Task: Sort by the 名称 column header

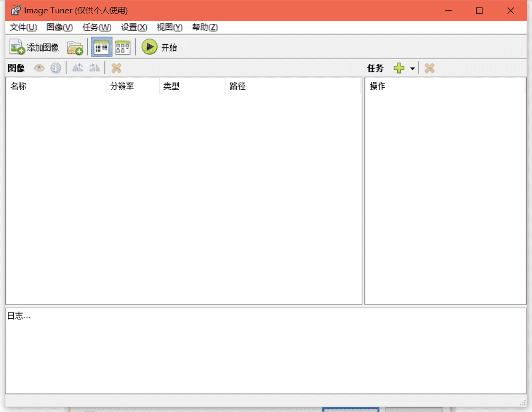Action: click(x=56, y=86)
